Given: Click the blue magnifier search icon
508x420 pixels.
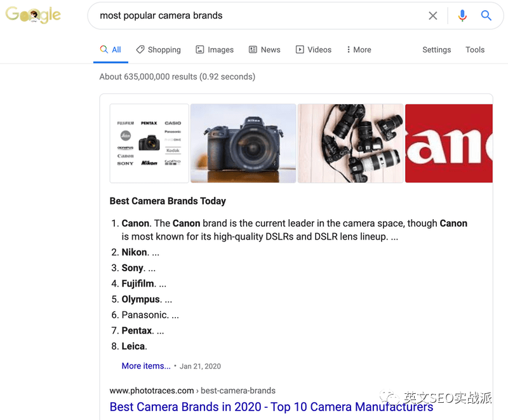Looking at the screenshot, I should coord(486,15).
